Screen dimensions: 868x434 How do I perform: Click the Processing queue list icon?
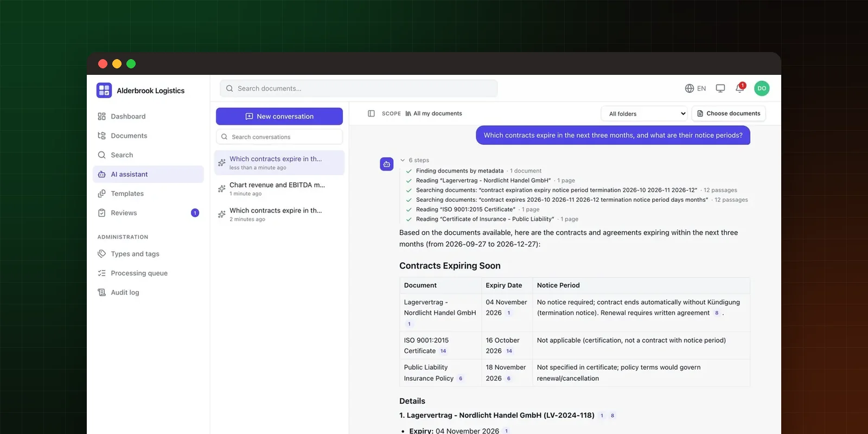pyautogui.click(x=101, y=273)
